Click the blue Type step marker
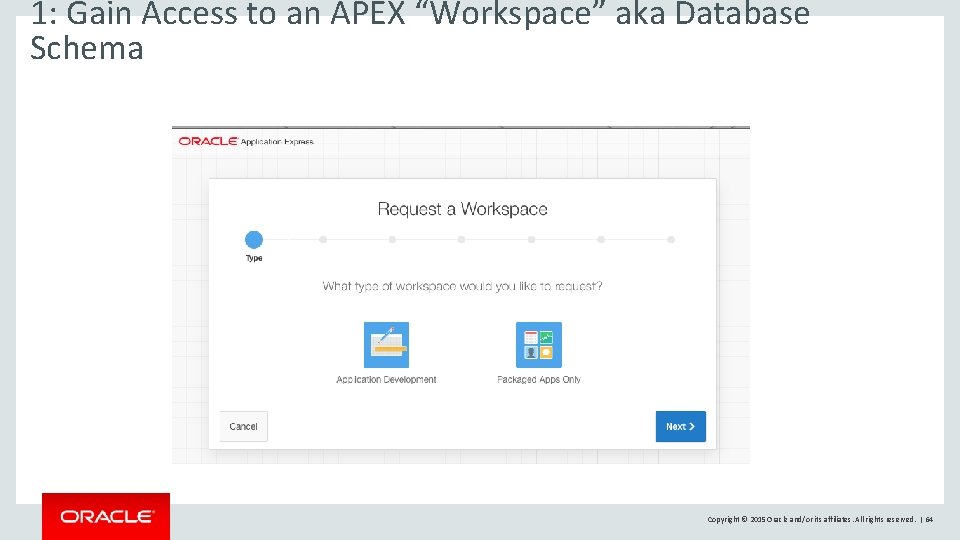 pyautogui.click(x=254, y=239)
